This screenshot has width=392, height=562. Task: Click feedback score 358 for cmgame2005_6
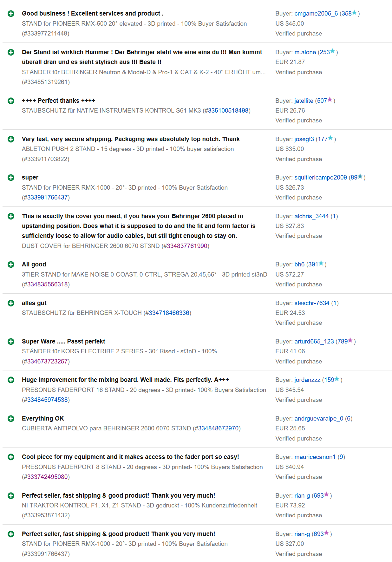[347, 14]
